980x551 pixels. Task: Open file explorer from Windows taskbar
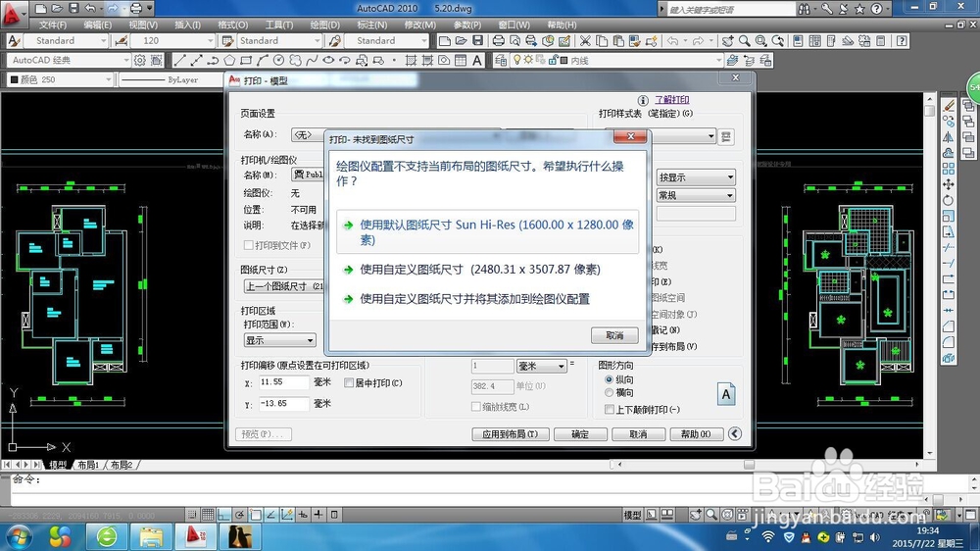coord(151,536)
